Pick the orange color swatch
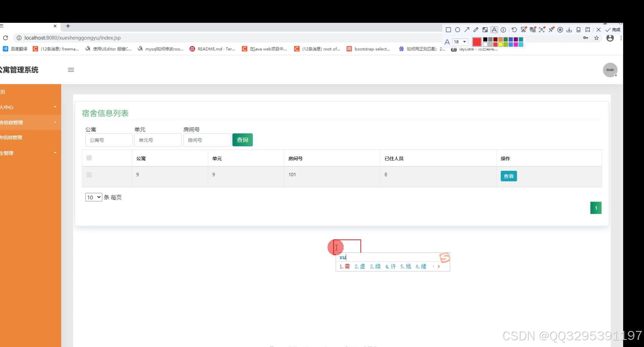 pos(500,40)
